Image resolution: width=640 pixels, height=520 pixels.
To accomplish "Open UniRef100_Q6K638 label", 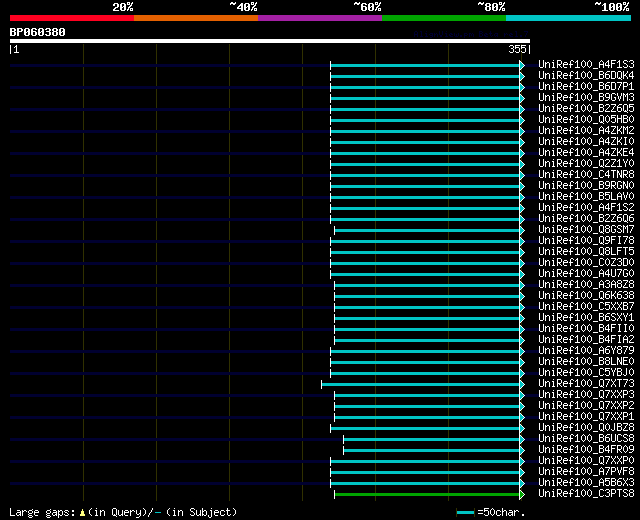I will 586,296.
